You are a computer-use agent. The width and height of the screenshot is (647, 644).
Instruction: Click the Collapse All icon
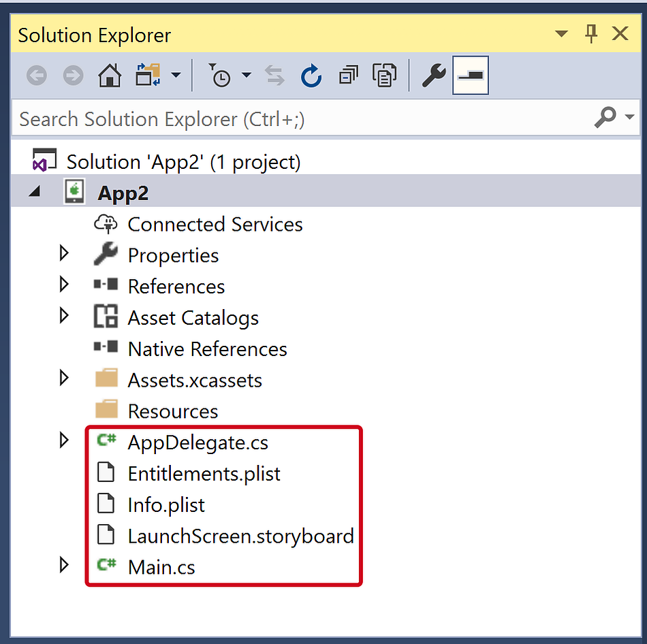click(x=348, y=76)
